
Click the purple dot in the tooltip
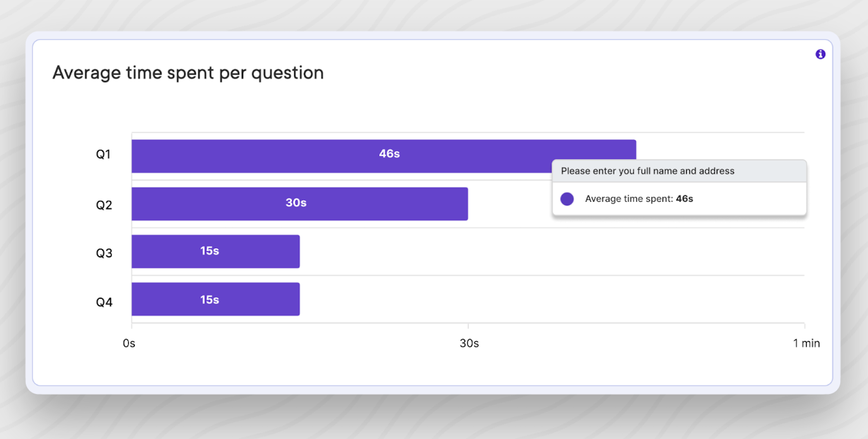point(567,199)
